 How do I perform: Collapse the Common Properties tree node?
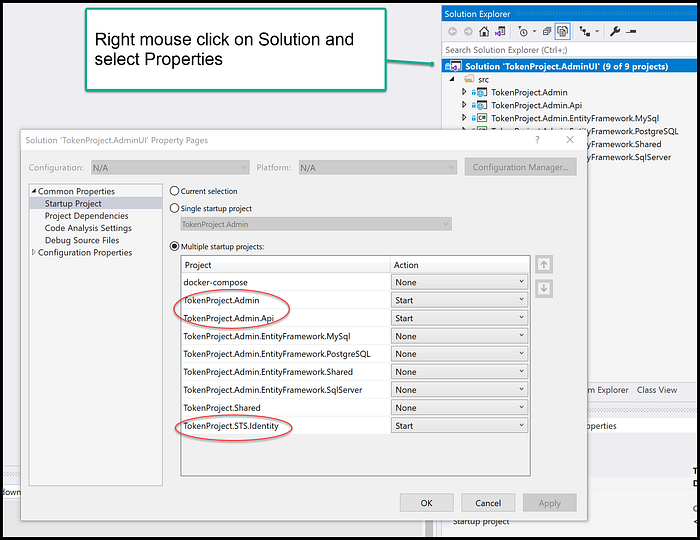pos(34,191)
